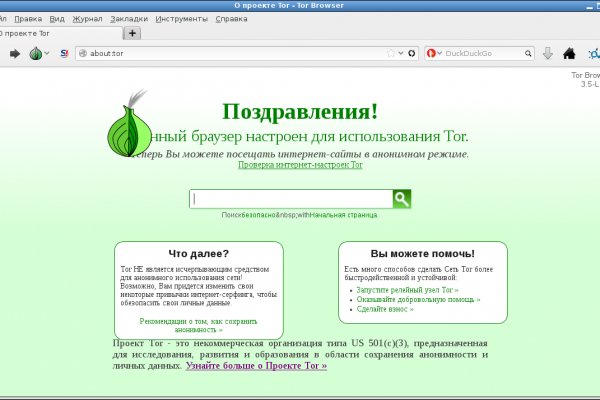Open the Tor onion button menu
Viewport: 600px width, 400px height.
point(37,53)
